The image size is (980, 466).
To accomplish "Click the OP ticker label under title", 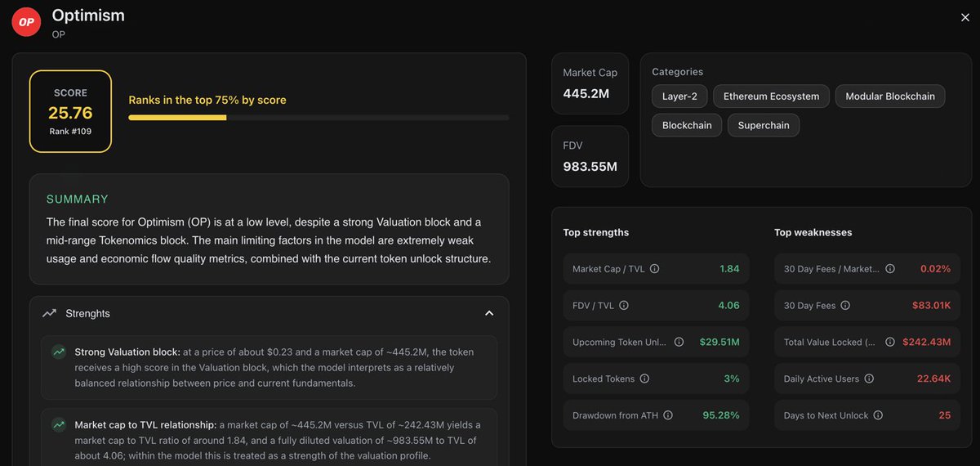I will 58,34.
